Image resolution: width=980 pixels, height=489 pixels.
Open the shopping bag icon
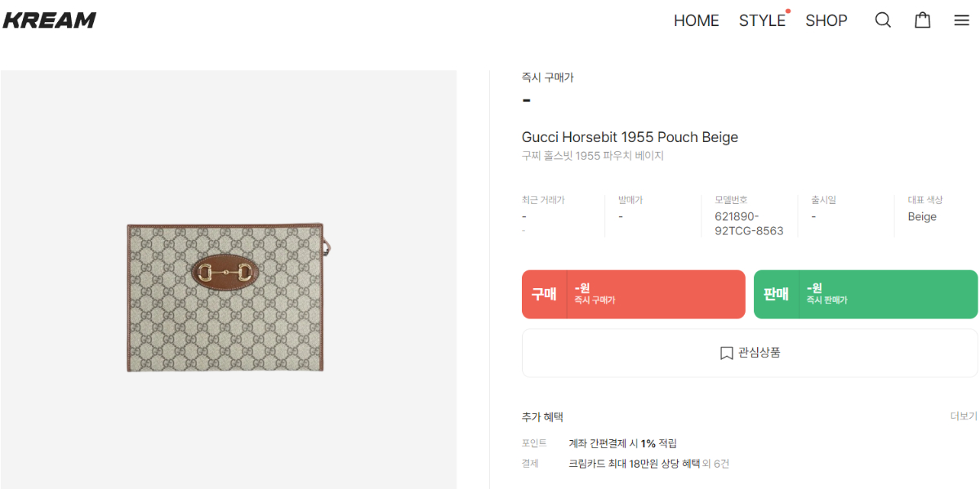pos(922,20)
